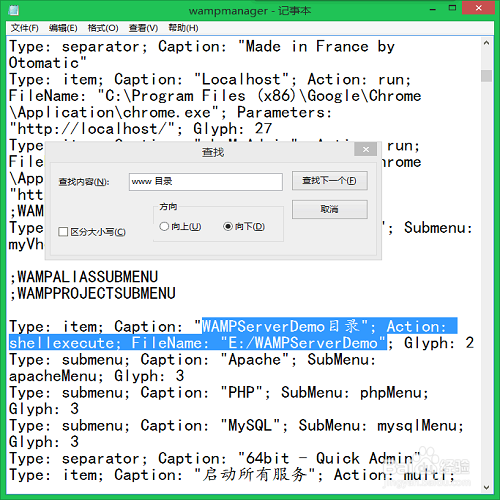Click the vertical scrollbar thumb
This screenshot has height=500, width=500.
486,76
